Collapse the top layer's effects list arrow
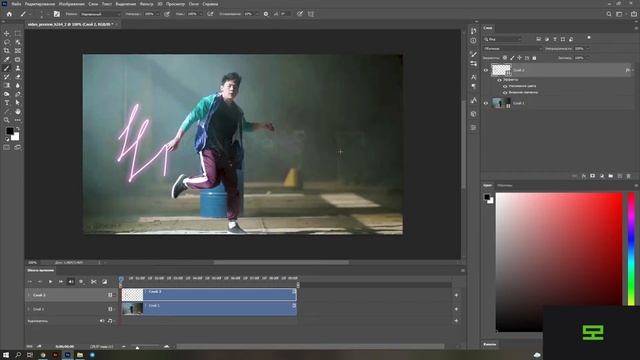Viewport: 640px width, 360px height. (x=632, y=70)
